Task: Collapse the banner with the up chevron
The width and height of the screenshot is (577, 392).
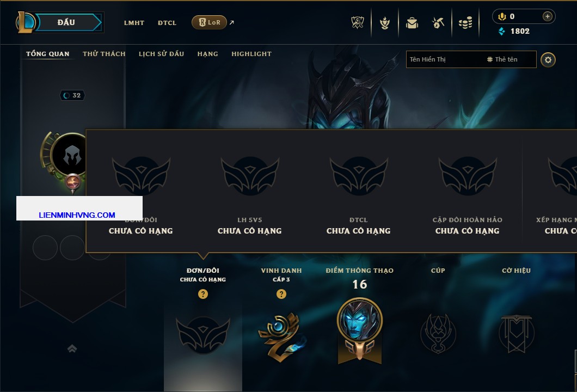Action: 72,348
